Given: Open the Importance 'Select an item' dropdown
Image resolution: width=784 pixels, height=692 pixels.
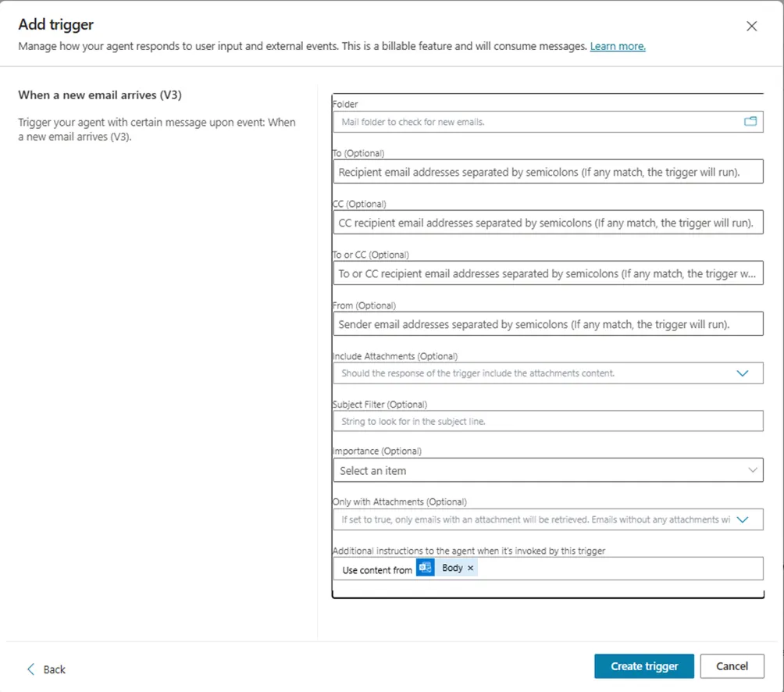Looking at the screenshot, I should point(752,470).
